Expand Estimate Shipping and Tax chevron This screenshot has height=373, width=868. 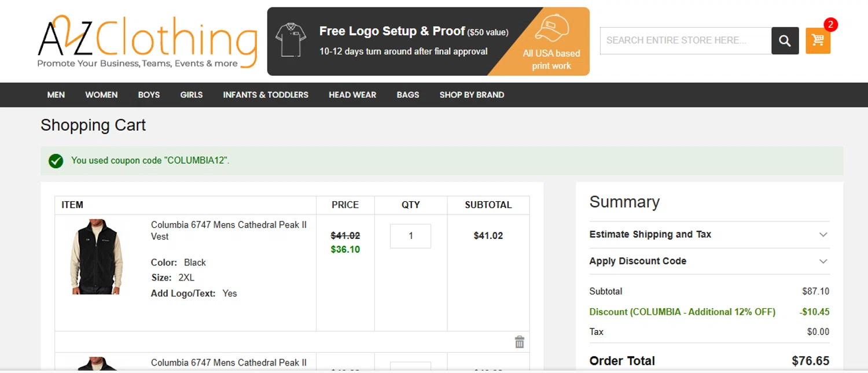coord(823,235)
